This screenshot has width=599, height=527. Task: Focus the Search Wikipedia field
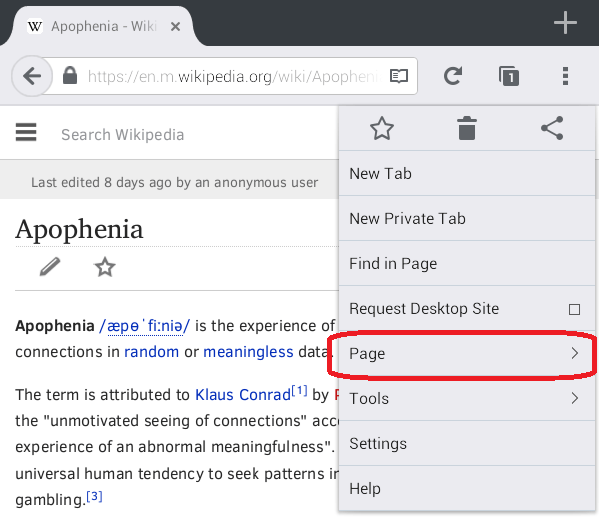click(123, 134)
